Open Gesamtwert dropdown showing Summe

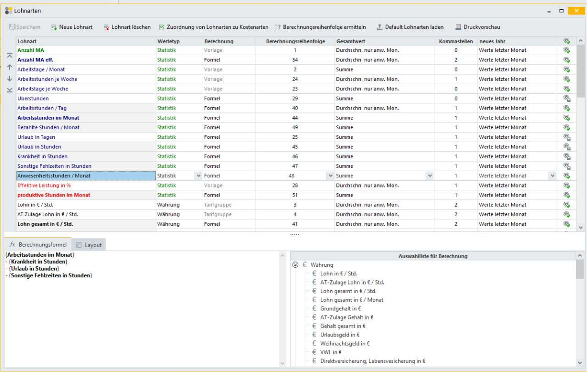click(429, 176)
